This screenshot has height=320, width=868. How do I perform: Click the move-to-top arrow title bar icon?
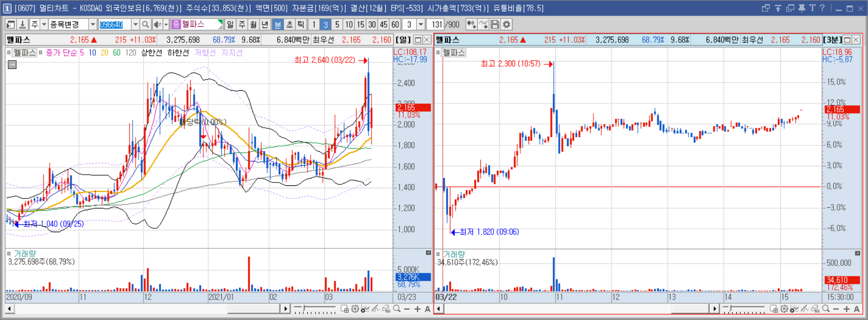pos(778,8)
